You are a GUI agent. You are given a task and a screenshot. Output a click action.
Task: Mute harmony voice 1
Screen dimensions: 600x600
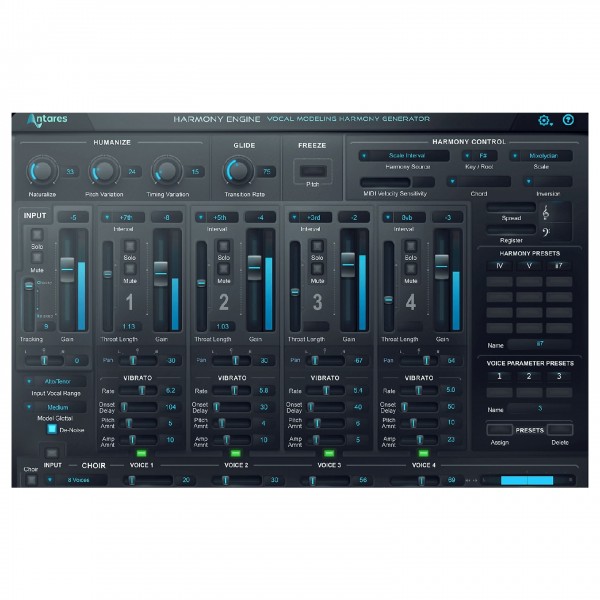point(130,269)
